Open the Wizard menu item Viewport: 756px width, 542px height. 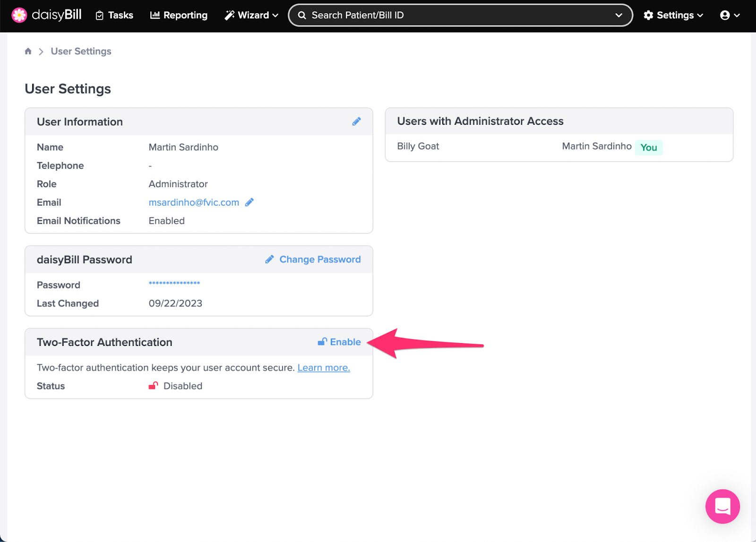(x=251, y=15)
